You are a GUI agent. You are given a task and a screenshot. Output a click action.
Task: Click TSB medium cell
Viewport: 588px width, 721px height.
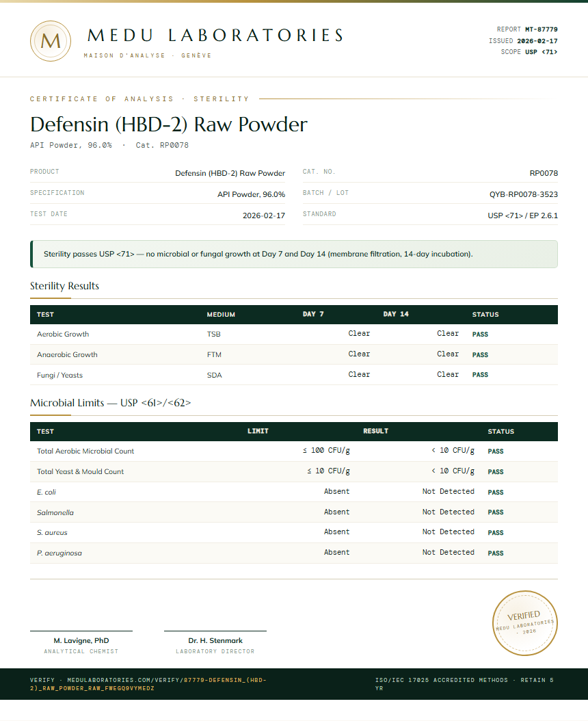tap(214, 335)
